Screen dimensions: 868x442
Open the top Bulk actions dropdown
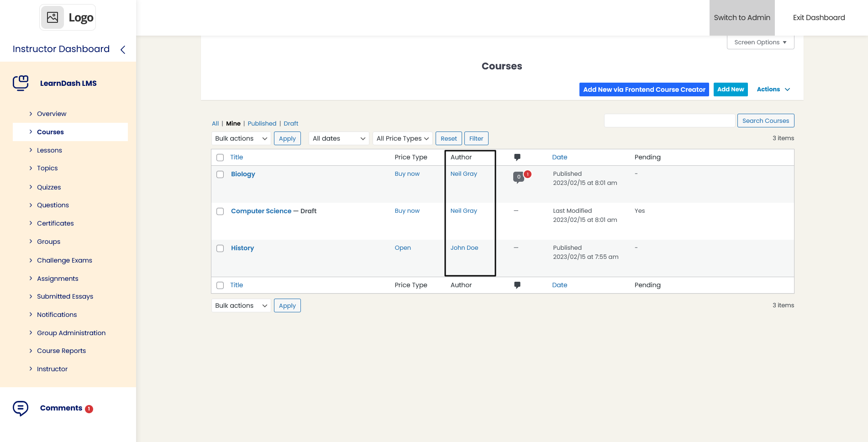(241, 138)
